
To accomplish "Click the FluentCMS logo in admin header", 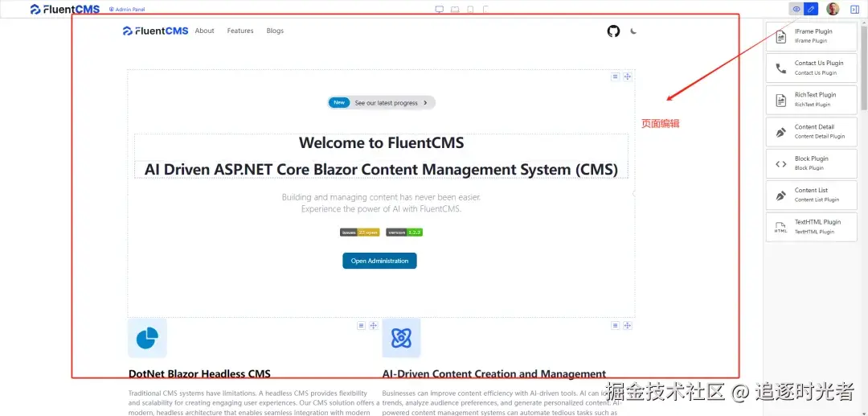I will (65, 10).
